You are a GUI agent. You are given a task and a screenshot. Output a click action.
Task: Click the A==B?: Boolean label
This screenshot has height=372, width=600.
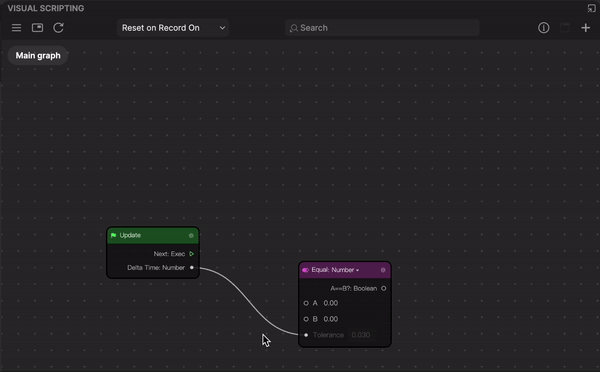click(354, 288)
